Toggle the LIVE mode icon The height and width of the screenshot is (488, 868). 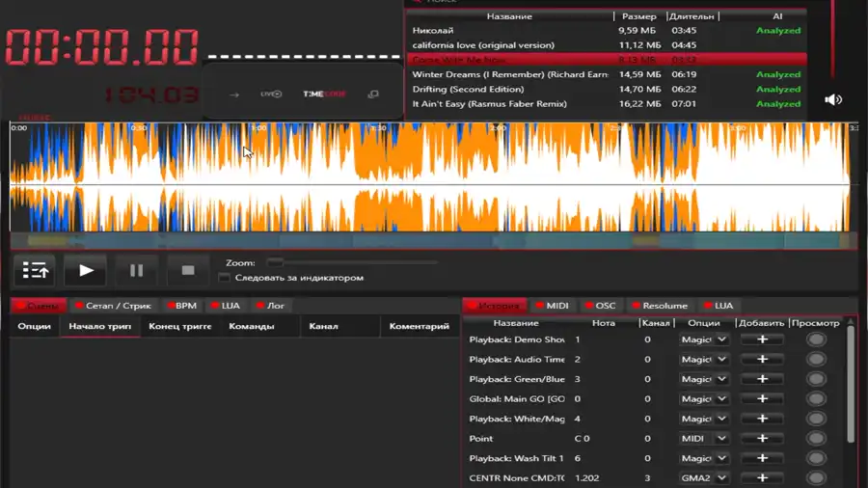271,95
